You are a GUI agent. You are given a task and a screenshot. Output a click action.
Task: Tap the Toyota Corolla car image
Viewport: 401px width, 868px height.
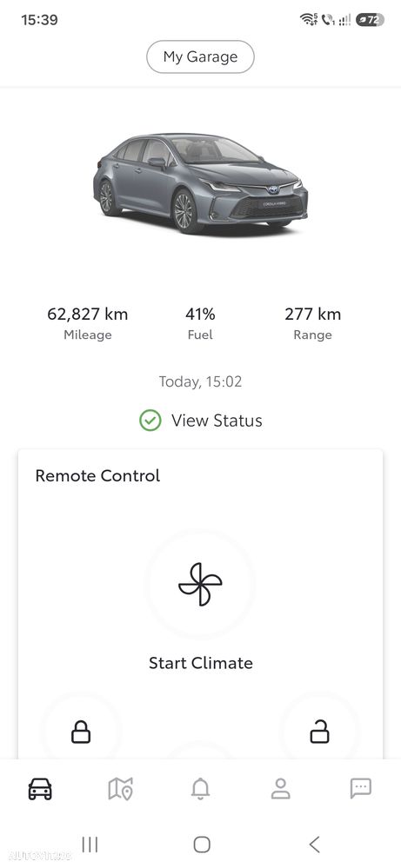point(200,183)
